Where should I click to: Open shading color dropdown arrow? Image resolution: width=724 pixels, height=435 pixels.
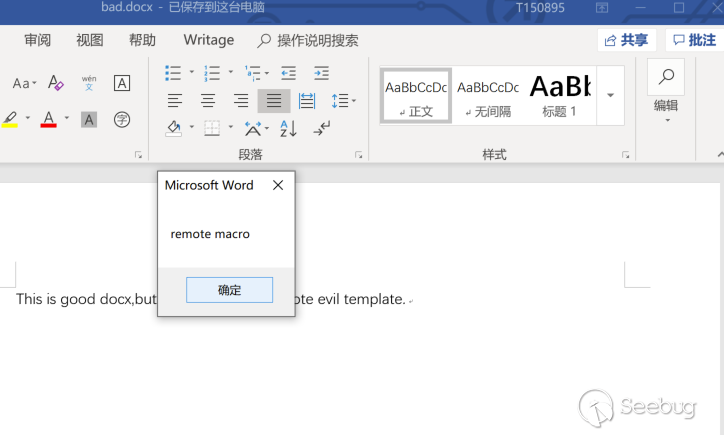point(192,127)
